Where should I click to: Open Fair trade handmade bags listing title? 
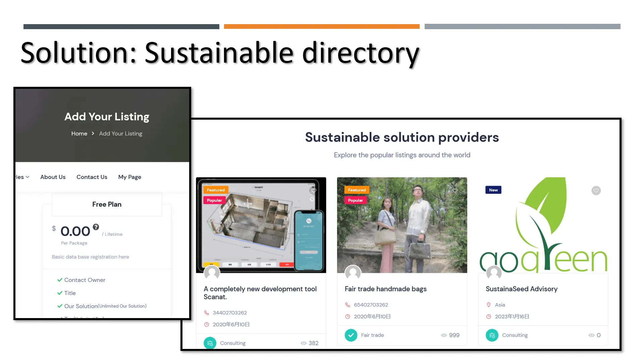385,289
